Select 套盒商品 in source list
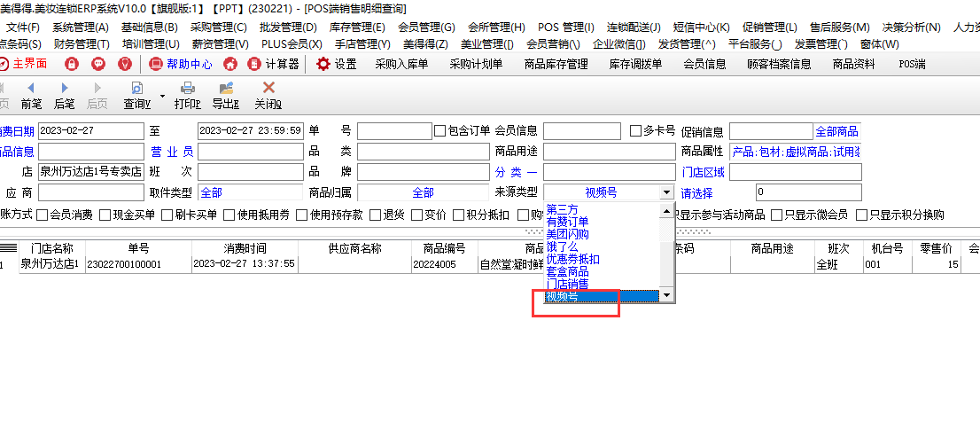 coord(567,272)
